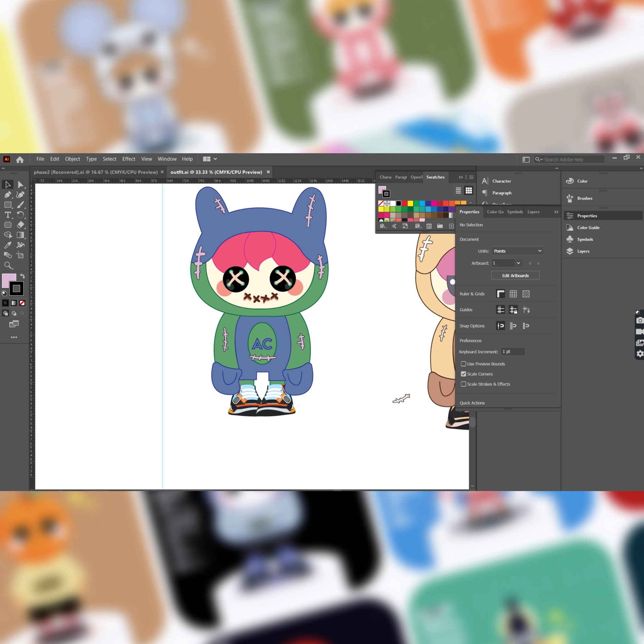
Task: Enable Scale Strokes & Effects
Action: coord(463,384)
